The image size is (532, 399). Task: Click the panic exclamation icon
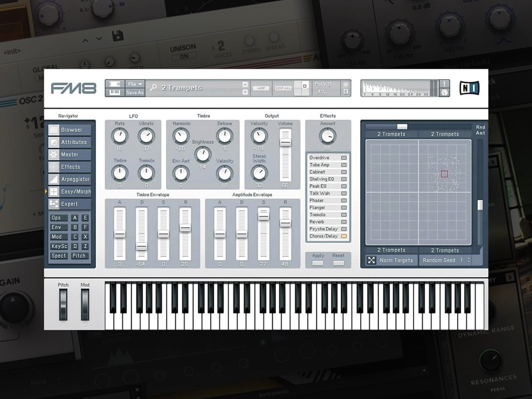coord(444,84)
